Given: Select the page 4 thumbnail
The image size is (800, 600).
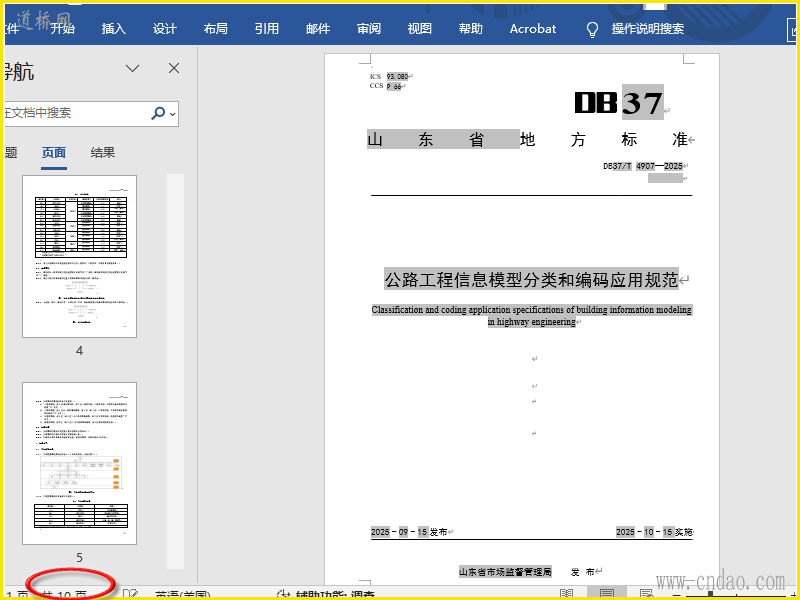Looking at the screenshot, I should (80, 257).
